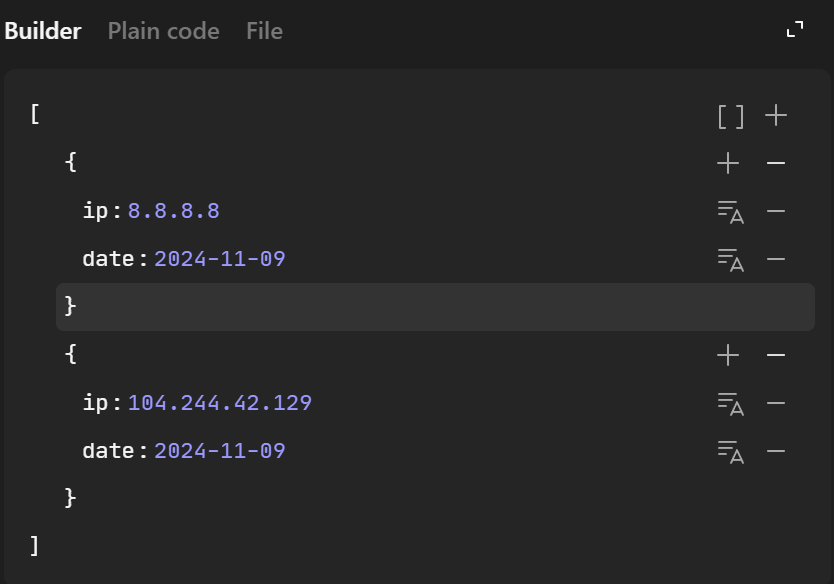Change type of the 8.8.8.8 ip field
This screenshot has height=584, width=834.
coord(731,212)
